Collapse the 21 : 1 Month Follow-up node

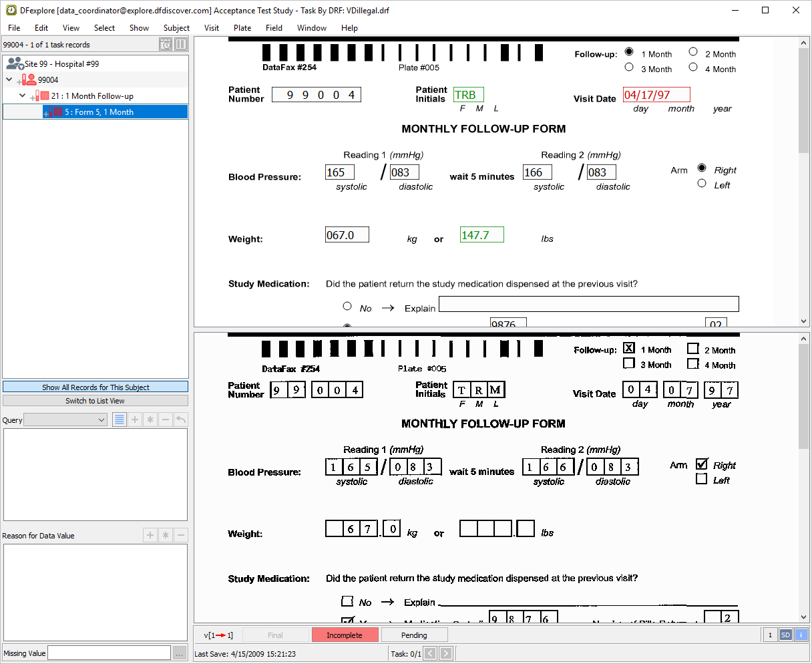coord(23,96)
